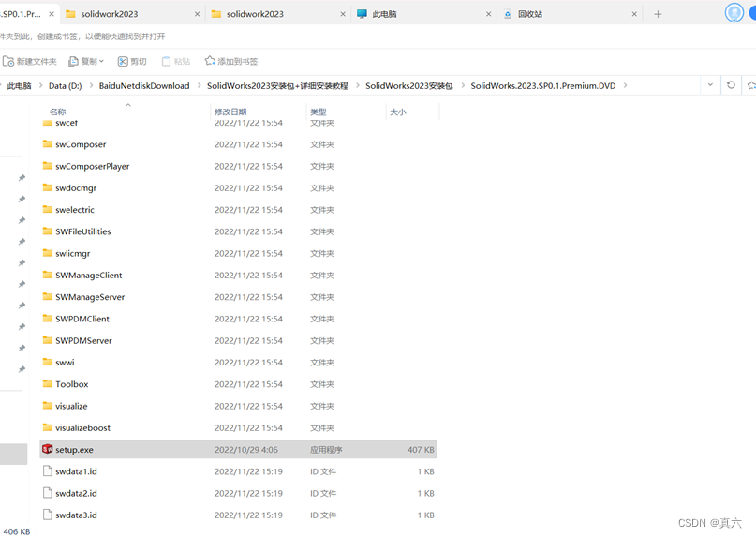
Task: Switch to the first solidwork2023 tab
Action: pyautogui.click(x=132, y=14)
